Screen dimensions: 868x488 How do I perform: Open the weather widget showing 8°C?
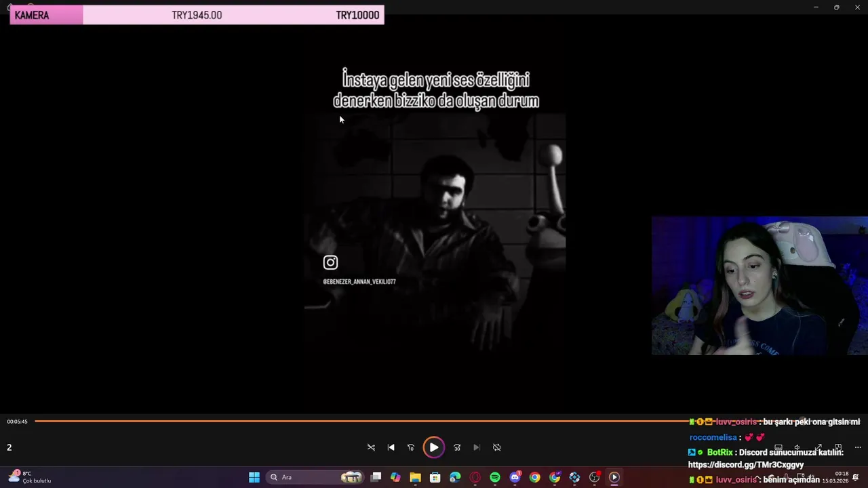click(x=31, y=477)
